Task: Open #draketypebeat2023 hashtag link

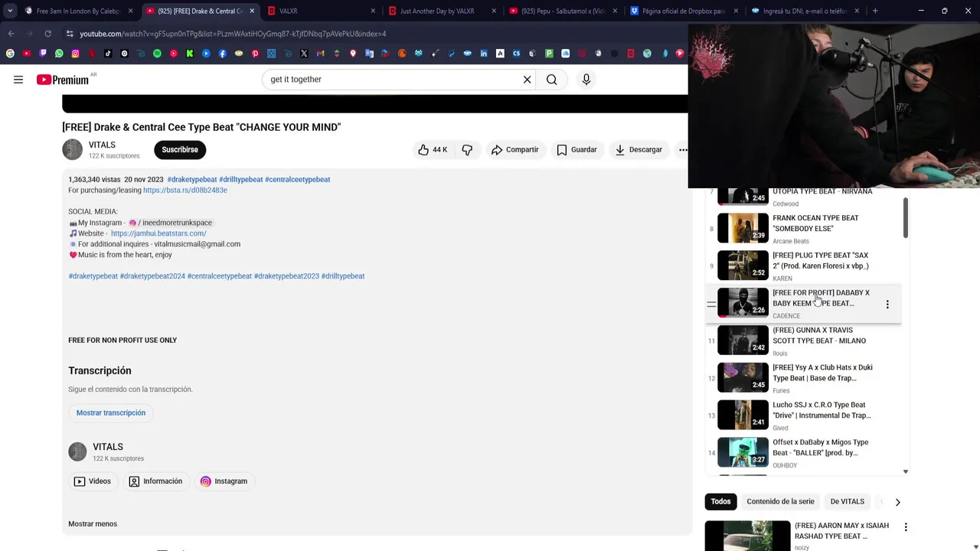Action: click(286, 276)
